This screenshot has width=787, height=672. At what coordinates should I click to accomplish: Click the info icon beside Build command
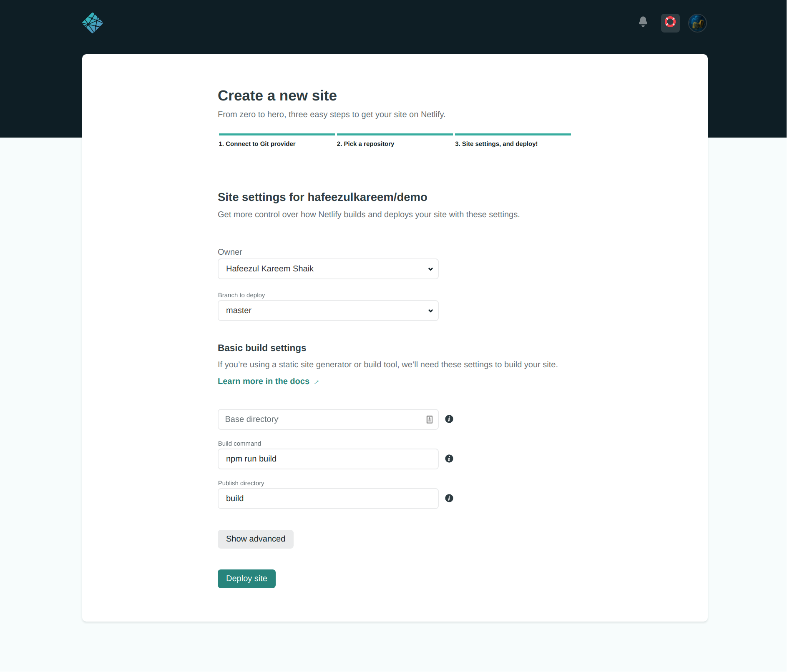pyautogui.click(x=449, y=459)
